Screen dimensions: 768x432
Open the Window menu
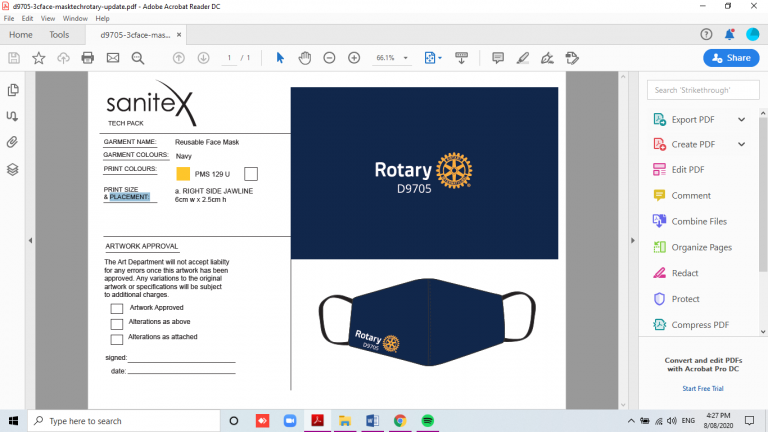[x=75, y=18]
